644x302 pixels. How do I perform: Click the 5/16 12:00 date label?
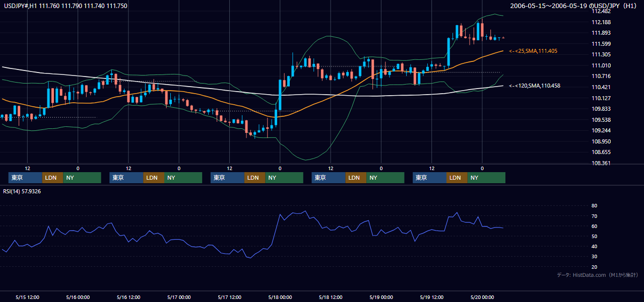128,297
